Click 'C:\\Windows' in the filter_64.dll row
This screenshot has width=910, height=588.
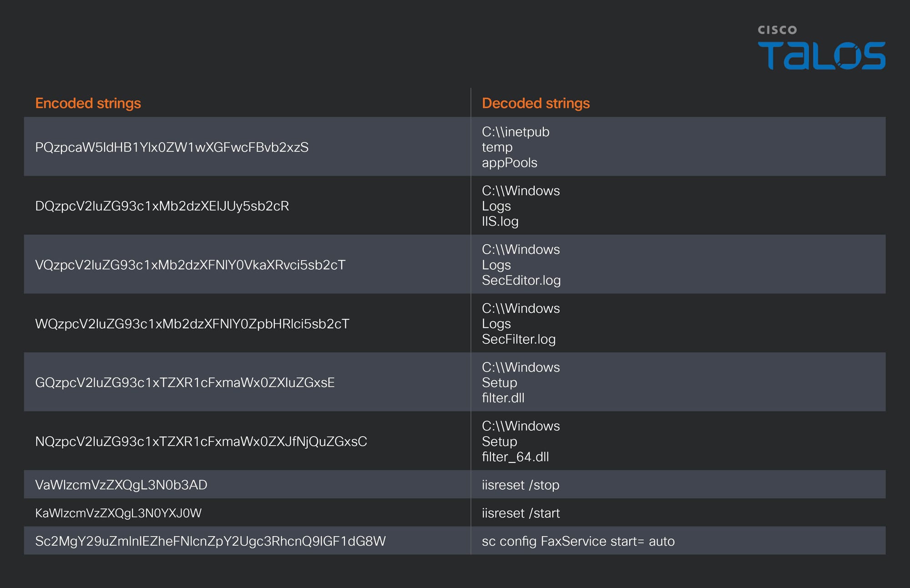click(521, 426)
